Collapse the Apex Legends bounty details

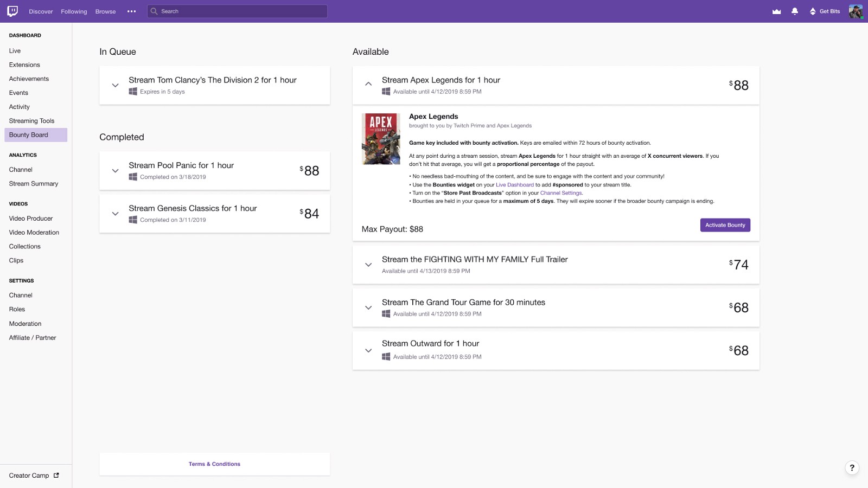[368, 84]
